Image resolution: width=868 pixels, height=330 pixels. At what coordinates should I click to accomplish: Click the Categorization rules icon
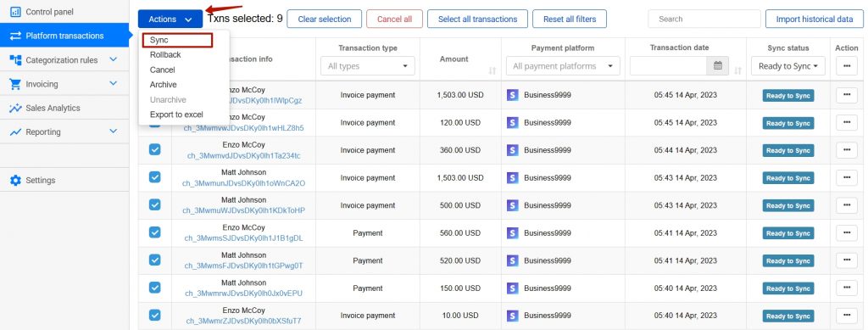[15, 59]
